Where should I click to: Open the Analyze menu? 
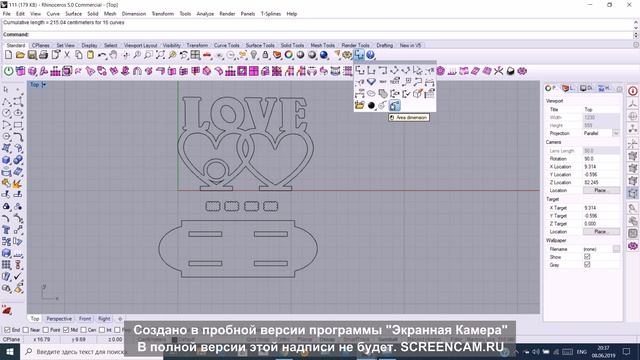coord(205,13)
